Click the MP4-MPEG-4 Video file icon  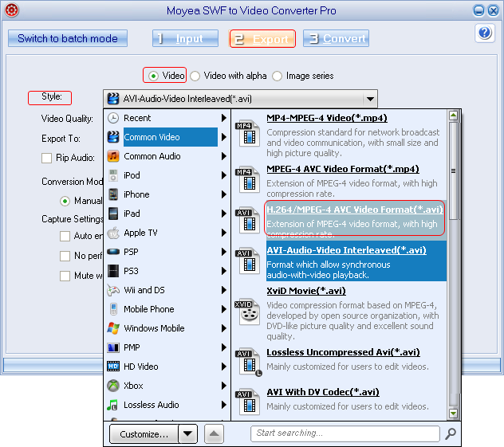pos(247,133)
